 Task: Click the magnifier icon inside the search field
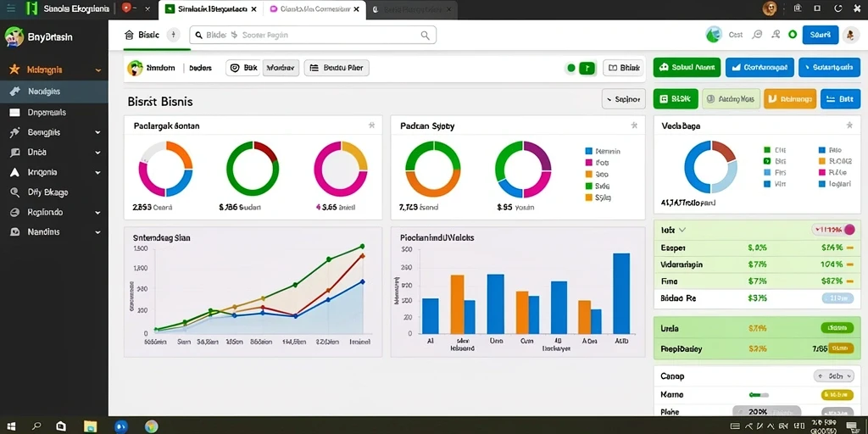click(x=425, y=35)
